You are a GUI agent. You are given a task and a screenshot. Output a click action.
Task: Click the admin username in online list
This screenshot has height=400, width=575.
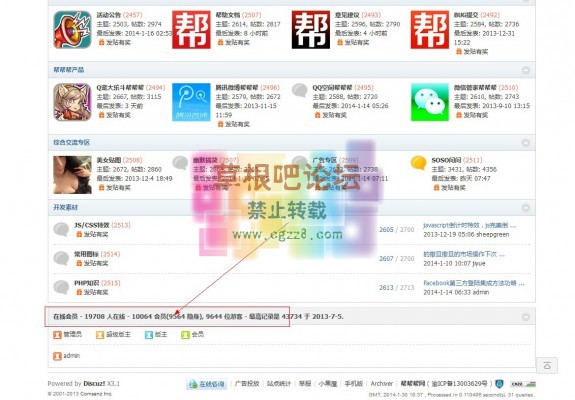pos(72,356)
